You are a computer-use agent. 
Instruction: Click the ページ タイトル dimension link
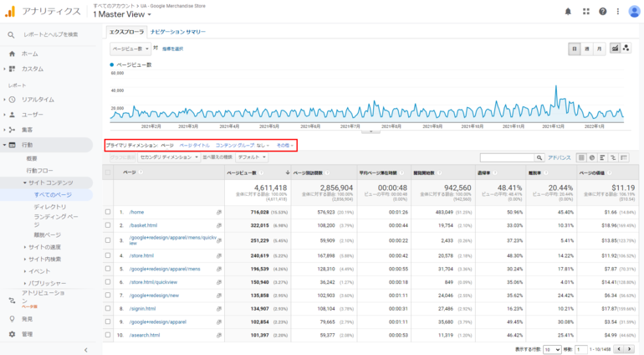click(195, 145)
